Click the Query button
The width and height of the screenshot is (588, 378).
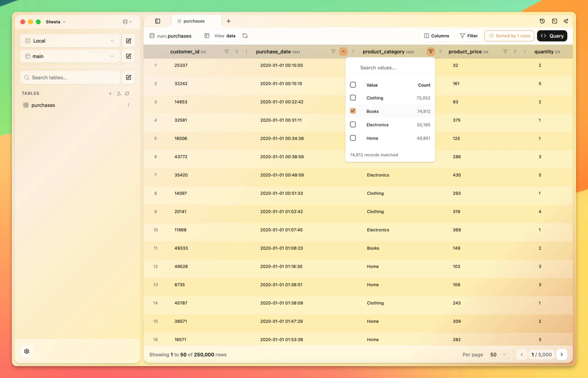(x=552, y=36)
